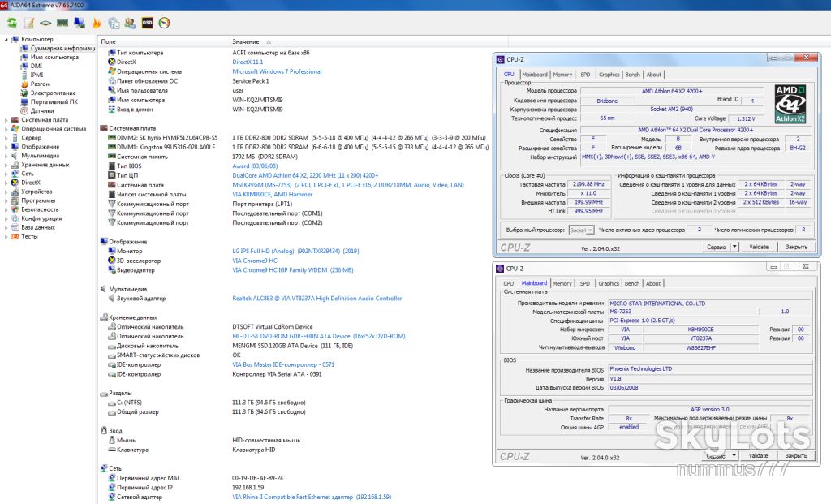
Task: Click the blue monitor toolbar icon
Action: tap(80, 23)
